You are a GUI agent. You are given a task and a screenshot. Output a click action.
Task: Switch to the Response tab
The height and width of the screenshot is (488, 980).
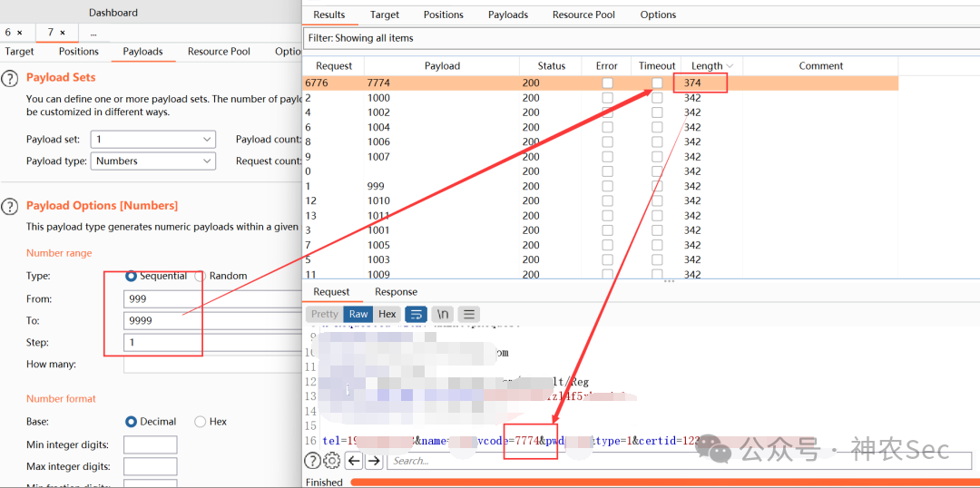(x=396, y=292)
